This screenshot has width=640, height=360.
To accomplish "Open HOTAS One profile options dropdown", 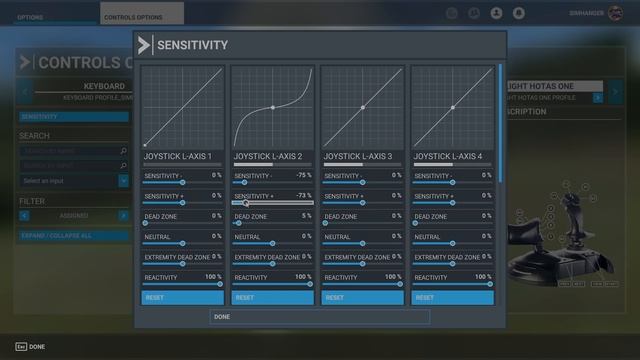I will pyautogui.click(x=598, y=98).
